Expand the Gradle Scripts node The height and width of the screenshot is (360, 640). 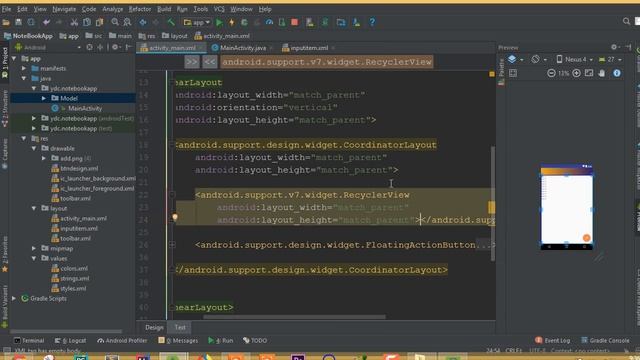(14, 298)
